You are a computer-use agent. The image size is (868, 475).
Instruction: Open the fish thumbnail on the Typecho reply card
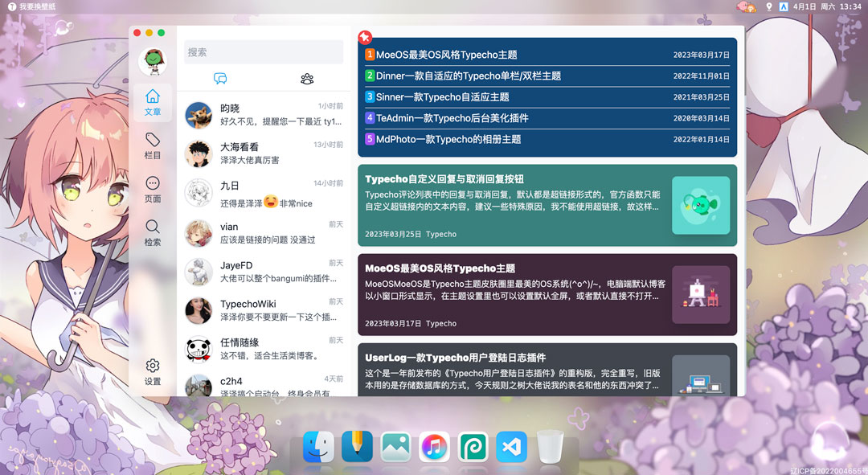coord(700,205)
